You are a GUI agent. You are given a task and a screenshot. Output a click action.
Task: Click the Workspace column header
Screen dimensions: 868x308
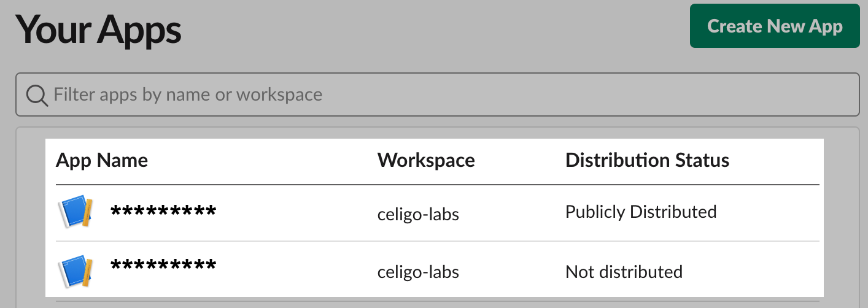[x=426, y=161]
